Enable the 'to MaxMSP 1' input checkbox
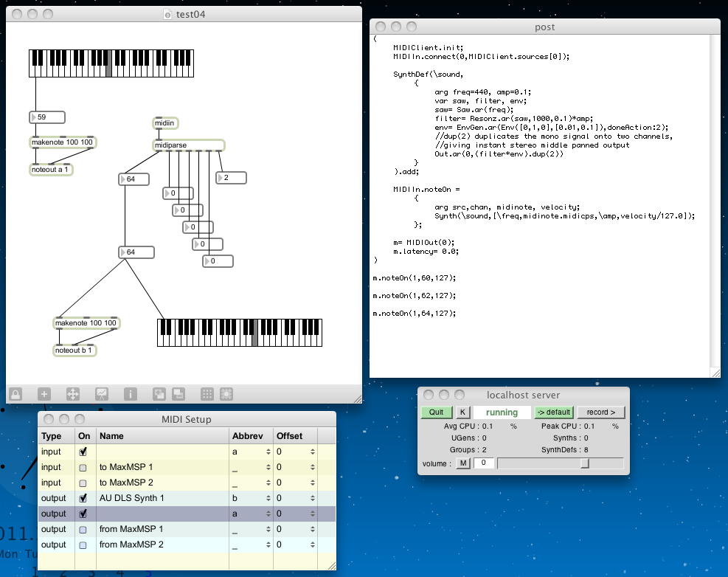 [x=83, y=467]
